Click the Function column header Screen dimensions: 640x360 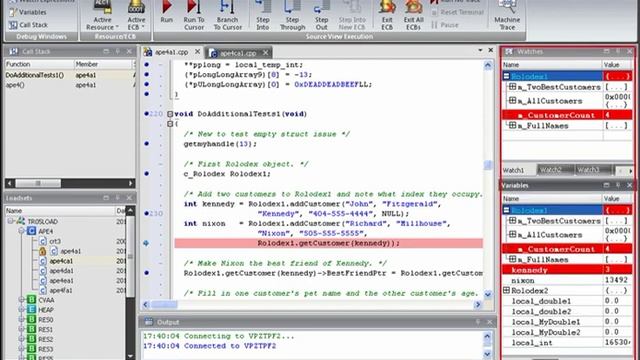click(39, 64)
